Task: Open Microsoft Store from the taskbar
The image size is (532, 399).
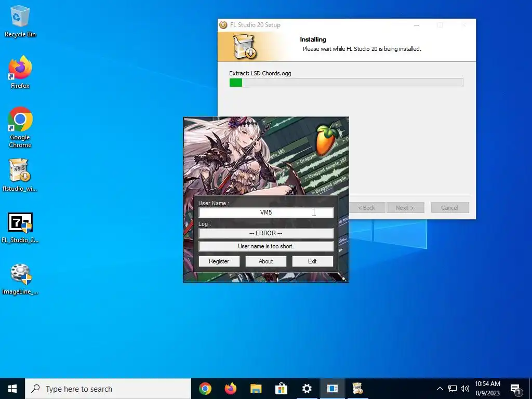Action: point(281,389)
